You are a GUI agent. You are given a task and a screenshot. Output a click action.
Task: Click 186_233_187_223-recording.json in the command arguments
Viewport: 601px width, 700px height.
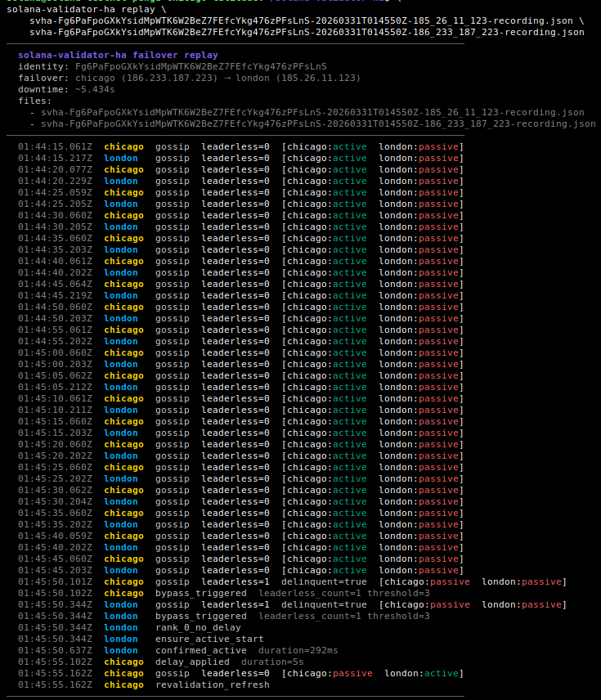click(x=307, y=32)
